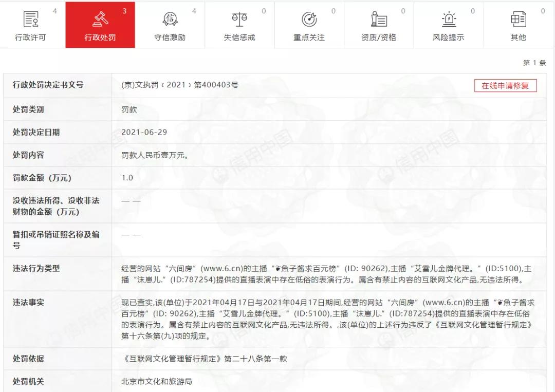Viewport: 555px width, 392px height.
Task: Switch to the 行政许可 tab label
Action: pyautogui.click(x=30, y=38)
